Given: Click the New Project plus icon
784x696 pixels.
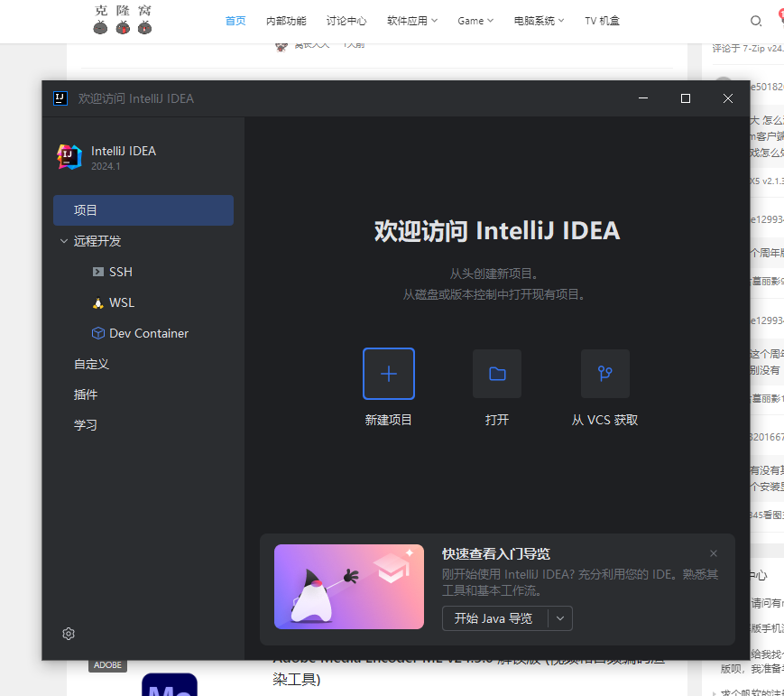Looking at the screenshot, I should (x=389, y=374).
